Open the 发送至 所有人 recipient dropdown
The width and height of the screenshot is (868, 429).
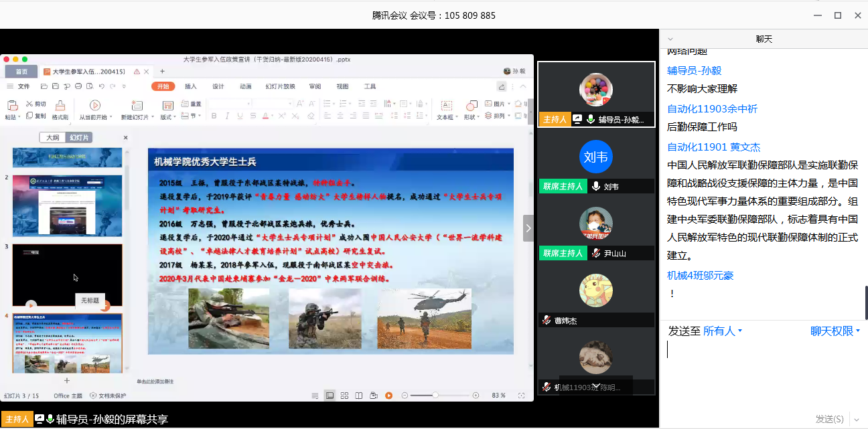click(x=722, y=331)
